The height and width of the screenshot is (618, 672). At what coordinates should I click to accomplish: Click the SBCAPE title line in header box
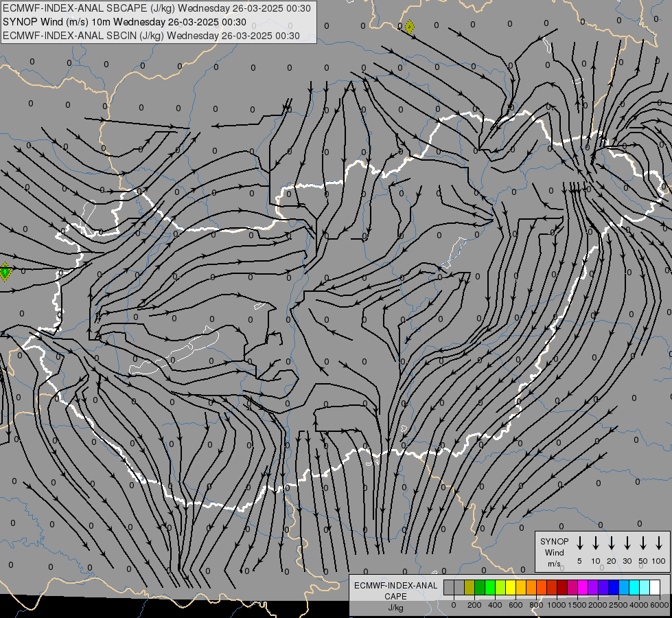click(157, 8)
